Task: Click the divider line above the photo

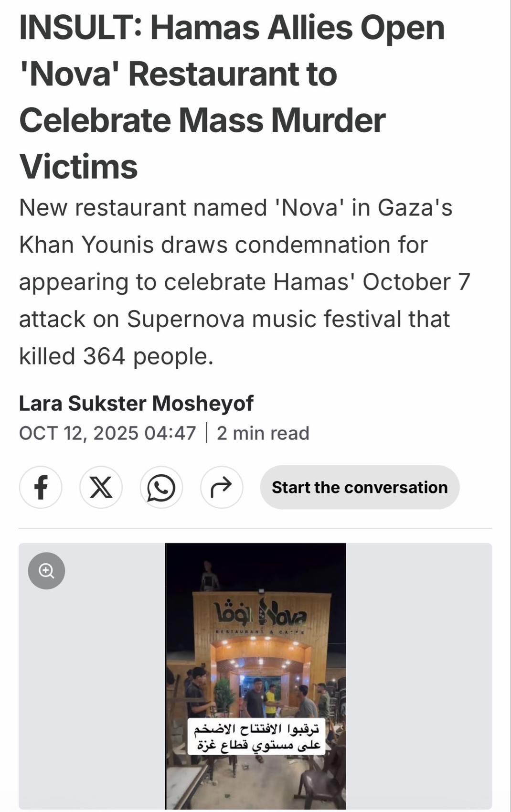Action: [255, 528]
